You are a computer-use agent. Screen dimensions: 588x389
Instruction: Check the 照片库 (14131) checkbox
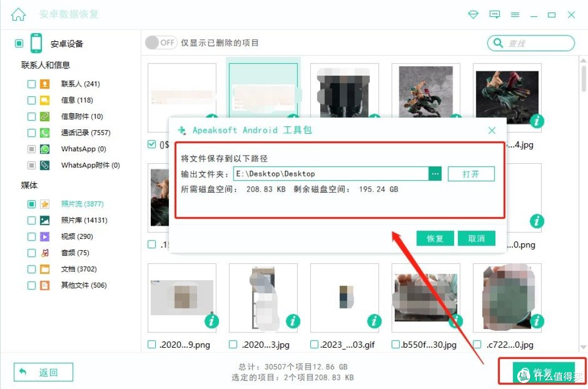[32, 220]
